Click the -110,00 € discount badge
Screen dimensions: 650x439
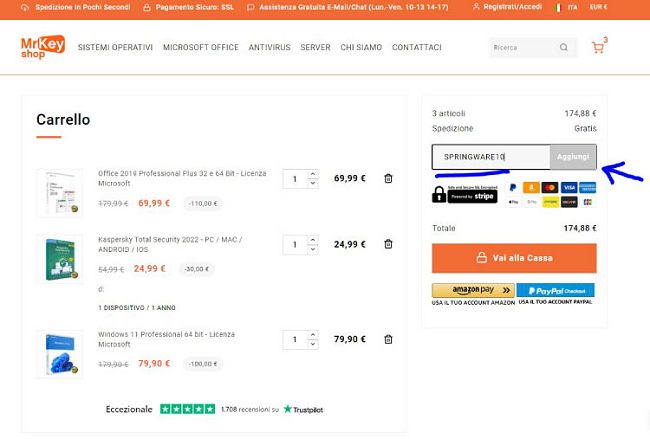click(203, 204)
